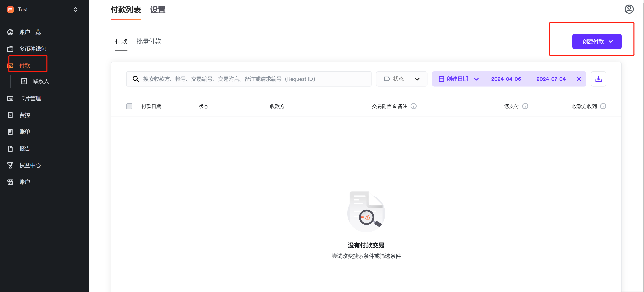The height and width of the screenshot is (292, 644).
Task: Click the download export icon
Action: click(x=598, y=79)
